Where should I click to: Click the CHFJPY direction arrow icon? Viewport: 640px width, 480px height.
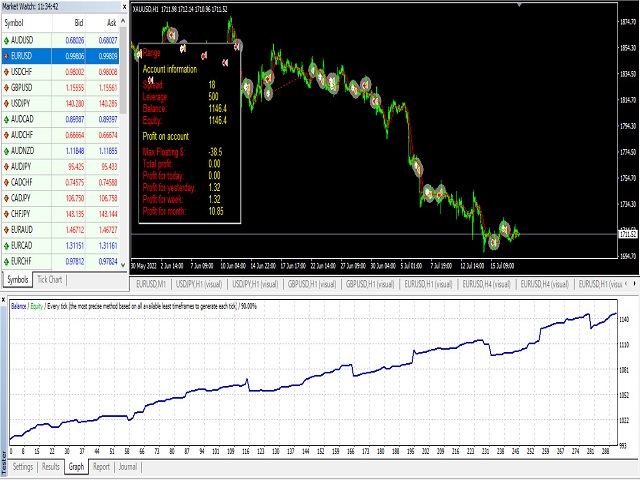(x=8, y=213)
